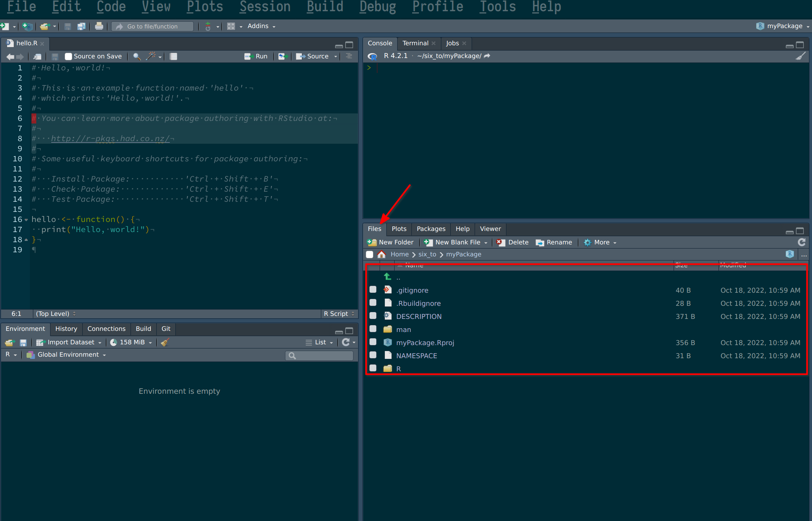Select the man folder checkbox

(373, 329)
